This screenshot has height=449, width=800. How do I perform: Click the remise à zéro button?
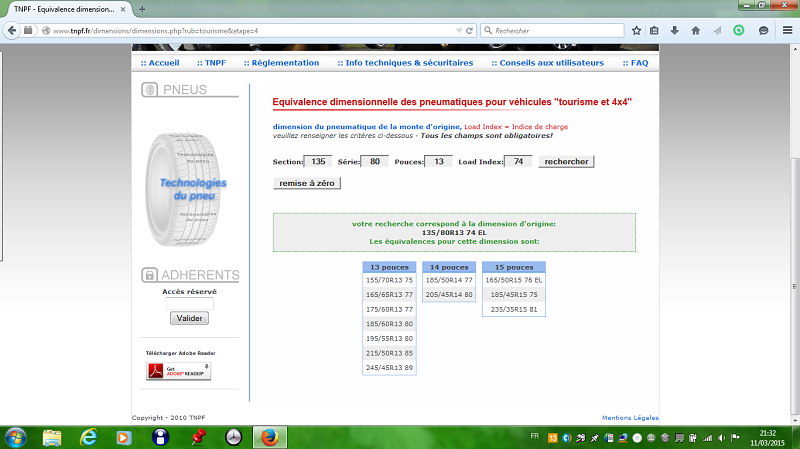click(308, 183)
